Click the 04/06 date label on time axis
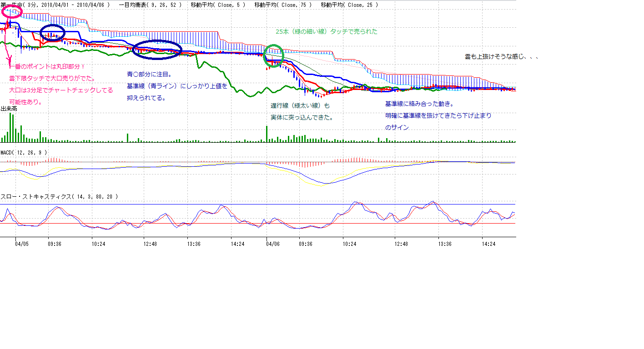Screen dimensions: 644x349 coord(272,244)
